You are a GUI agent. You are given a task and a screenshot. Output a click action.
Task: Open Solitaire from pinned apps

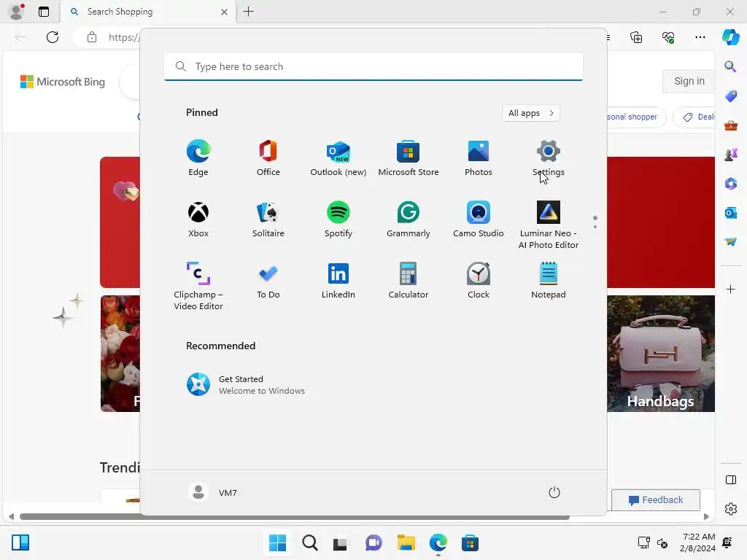[268, 219]
